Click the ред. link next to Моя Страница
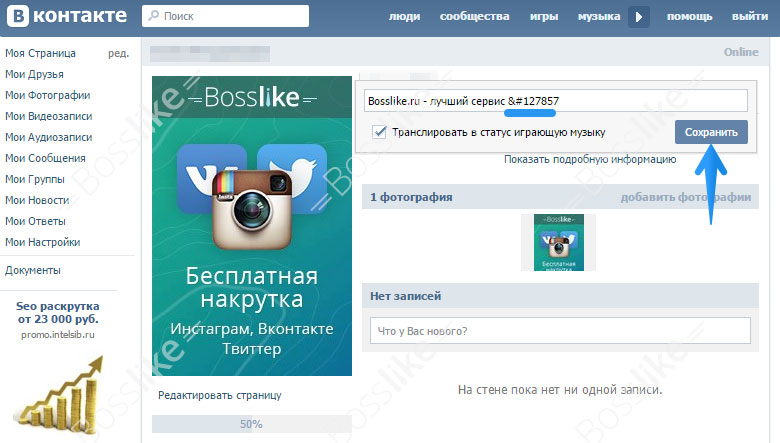 118,53
